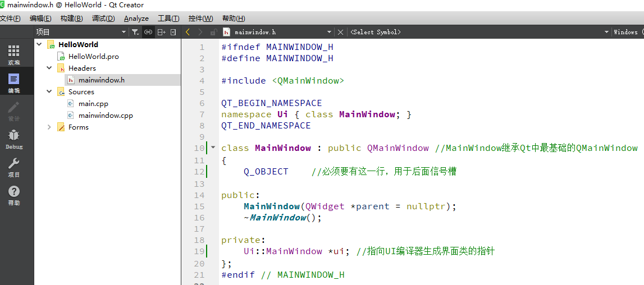The image size is (644, 285).
Task: Click on #define MAINWINDOW_H line
Action: [277, 58]
